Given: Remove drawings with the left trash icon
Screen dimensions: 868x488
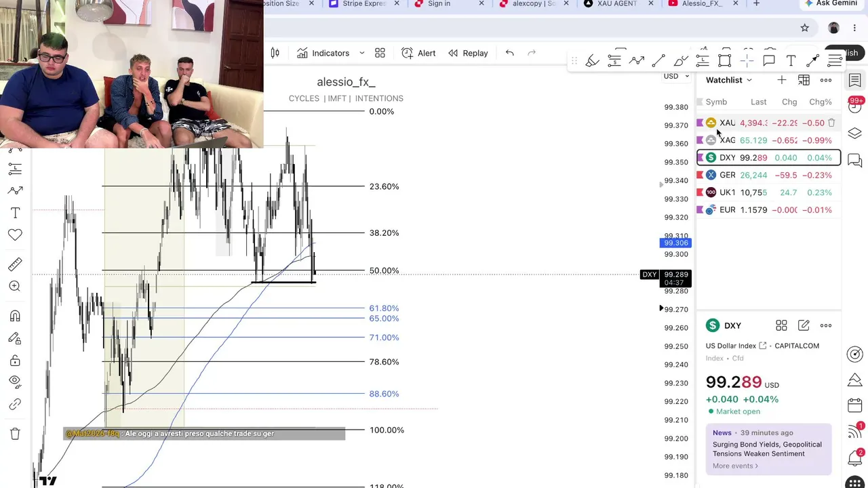Looking at the screenshot, I should [15, 434].
